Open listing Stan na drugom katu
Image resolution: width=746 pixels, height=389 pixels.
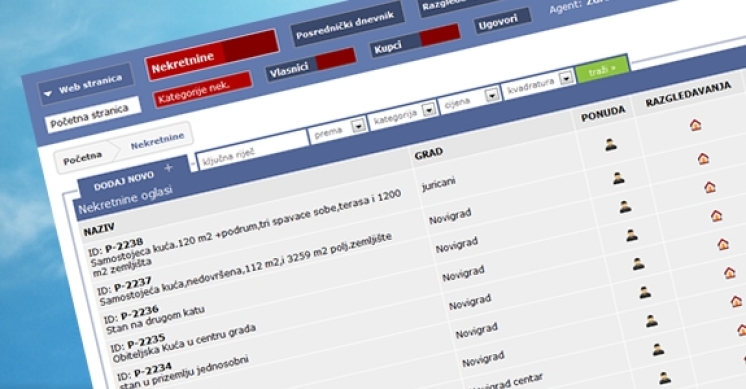156,320
